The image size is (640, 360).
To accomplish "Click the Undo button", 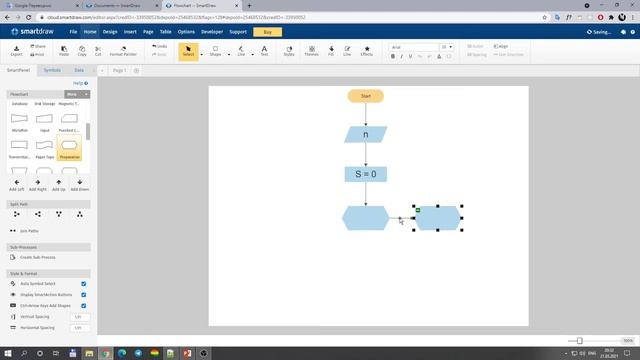I will [160, 47].
